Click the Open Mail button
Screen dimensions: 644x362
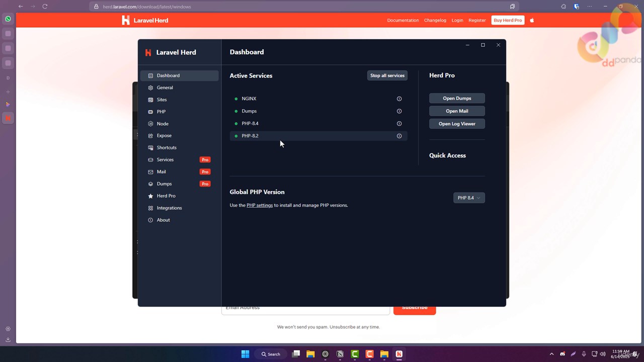[457, 111]
